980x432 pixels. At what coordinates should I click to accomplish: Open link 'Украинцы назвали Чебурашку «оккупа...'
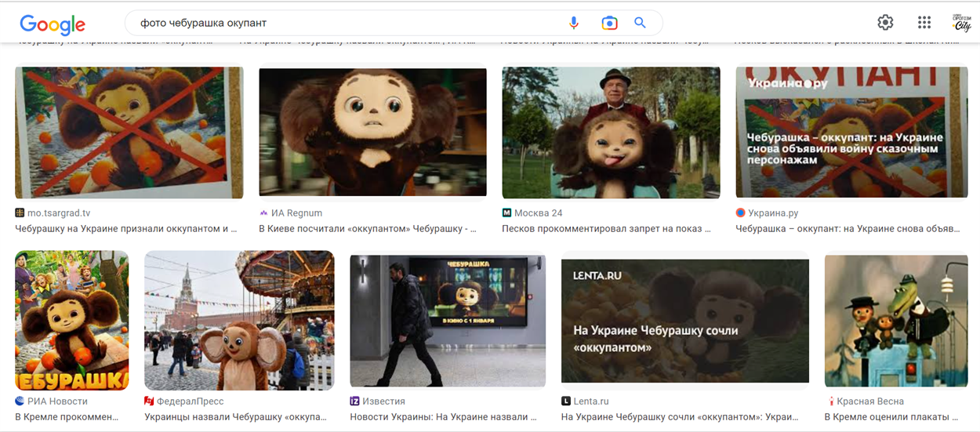point(235,417)
